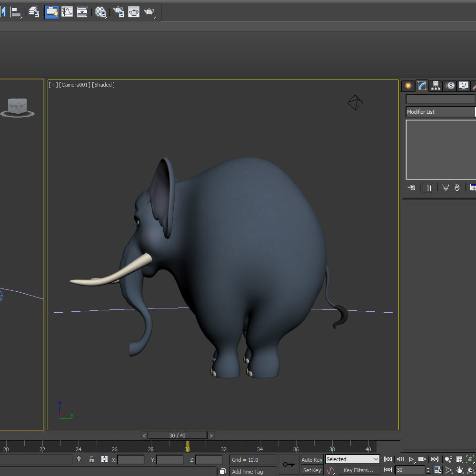Click the object name field
Screen dimensions: 476x476
(440, 99)
